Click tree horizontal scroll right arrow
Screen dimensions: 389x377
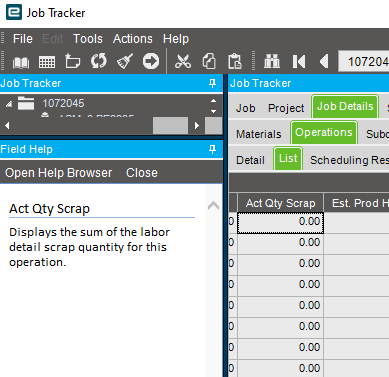[197, 126]
